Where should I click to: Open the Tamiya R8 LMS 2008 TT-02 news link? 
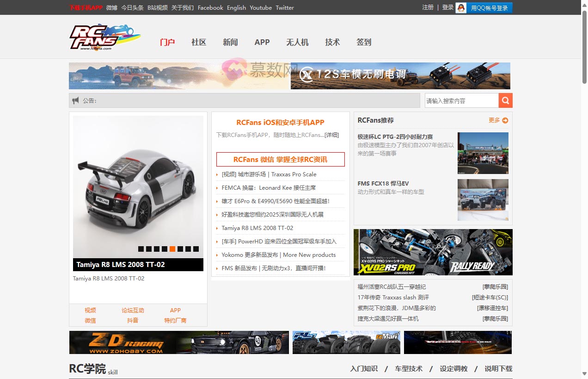coord(257,228)
